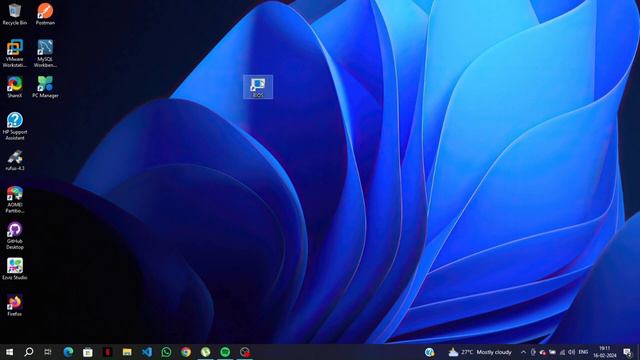640x360 pixels.
Task: Open Spotify from the taskbar
Action: point(225,352)
